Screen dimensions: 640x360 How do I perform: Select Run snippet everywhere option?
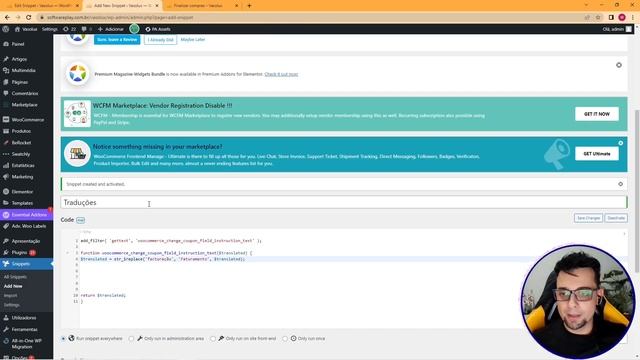click(63, 338)
